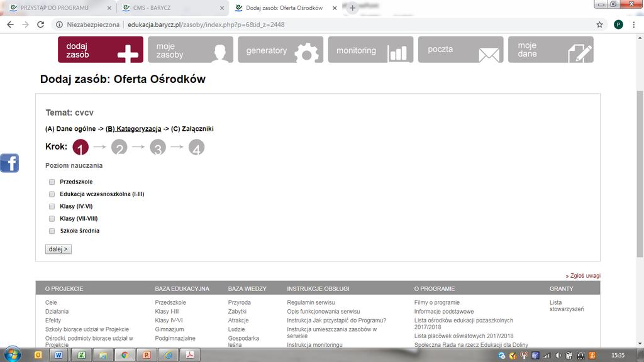Open File Explorer from the taskbar
644x362 pixels.
(103, 355)
